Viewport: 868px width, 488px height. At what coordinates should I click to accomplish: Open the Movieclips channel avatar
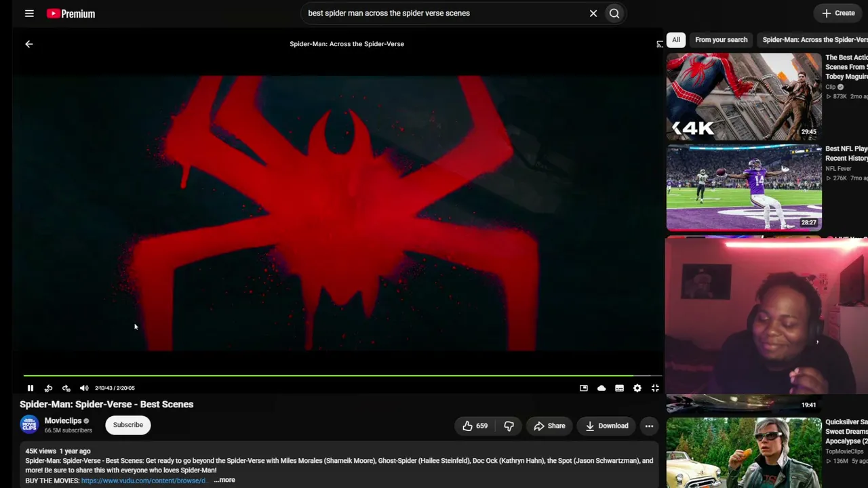tap(29, 425)
